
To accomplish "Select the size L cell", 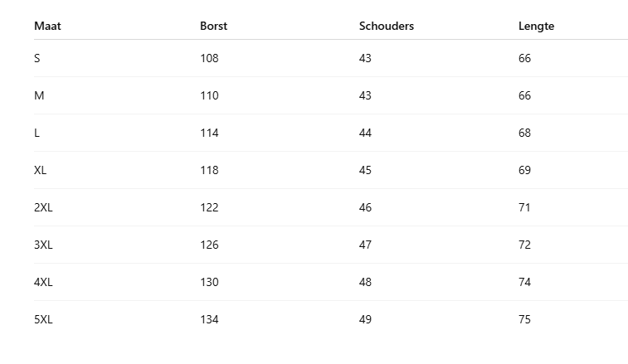I will pos(37,133).
